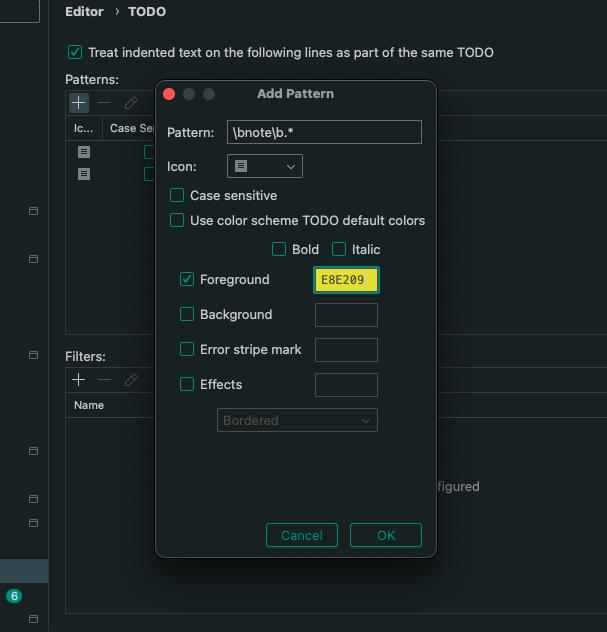
Task: Click the edit filter pencil icon
Action: [131, 380]
